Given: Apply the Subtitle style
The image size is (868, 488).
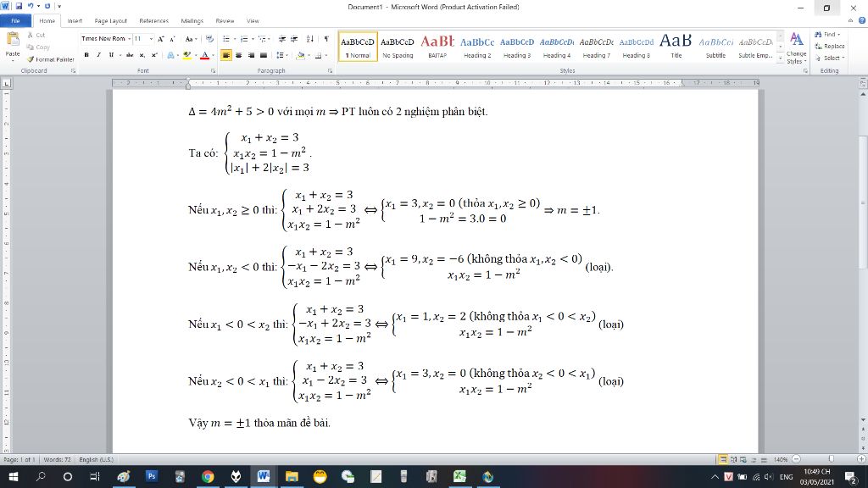Looking at the screenshot, I should pyautogui.click(x=715, y=47).
